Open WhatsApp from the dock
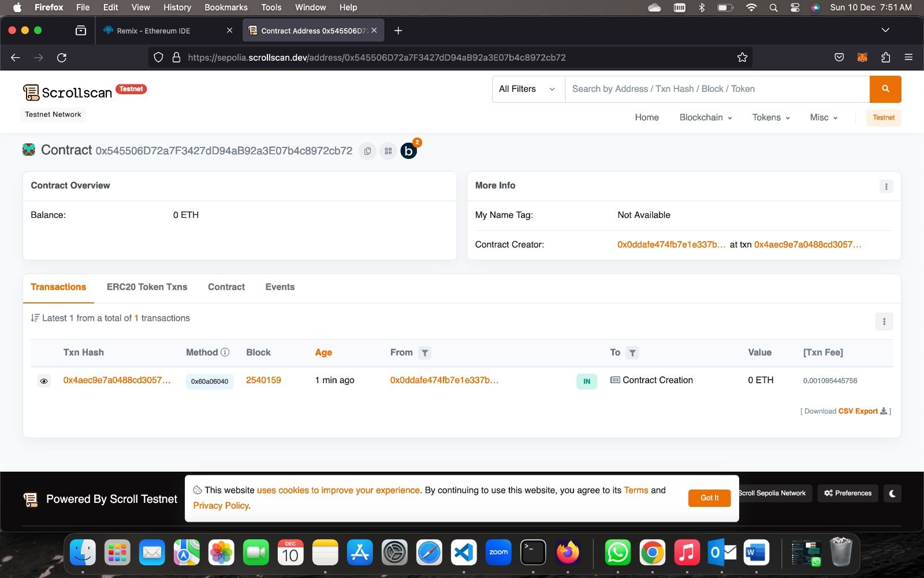This screenshot has height=578, width=924. tap(617, 553)
